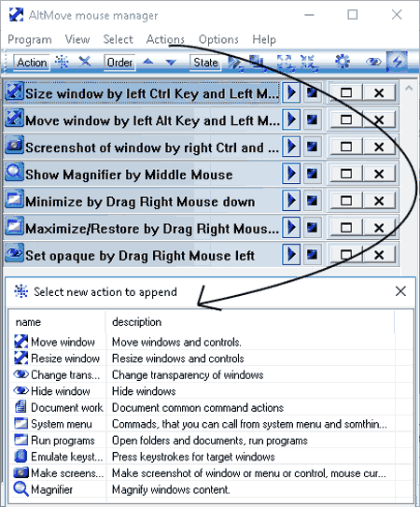Click blue state square on Size window row

pos(312,92)
